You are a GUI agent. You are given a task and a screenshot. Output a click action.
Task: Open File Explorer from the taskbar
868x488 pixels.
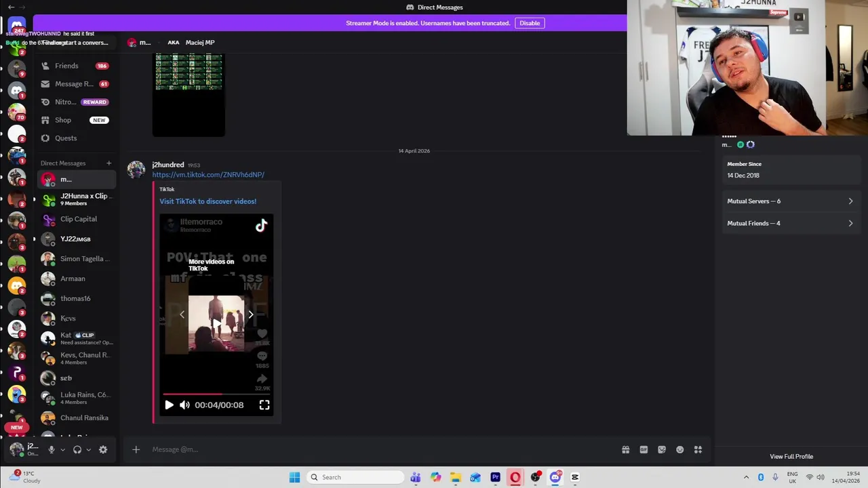pyautogui.click(x=455, y=477)
